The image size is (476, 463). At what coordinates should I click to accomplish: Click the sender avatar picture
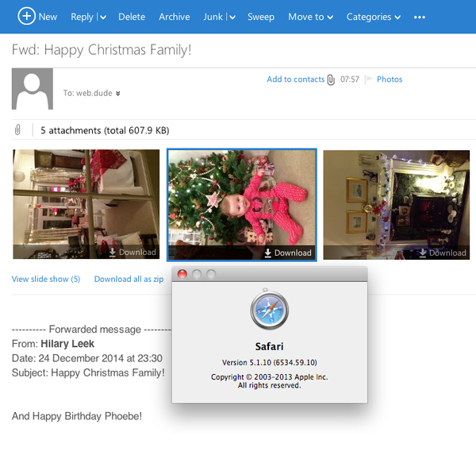tap(33, 89)
